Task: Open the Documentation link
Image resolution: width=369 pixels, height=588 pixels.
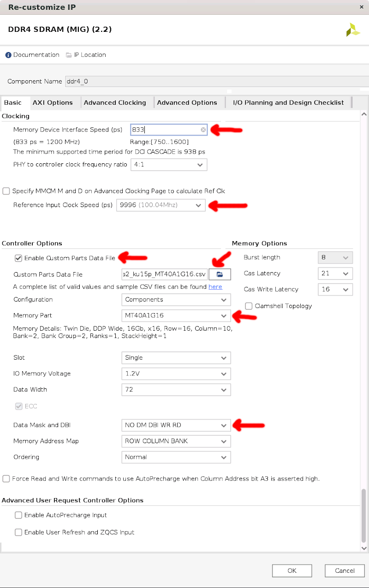Action: [36, 55]
